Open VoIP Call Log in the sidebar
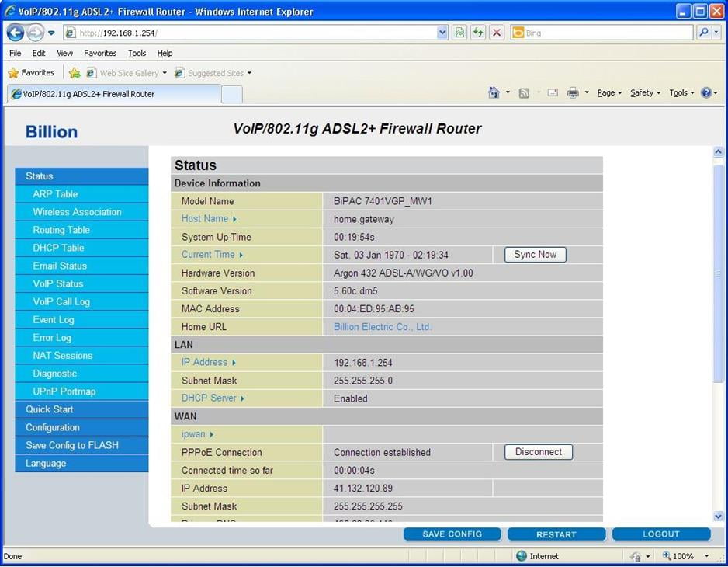 [x=81, y=302]
